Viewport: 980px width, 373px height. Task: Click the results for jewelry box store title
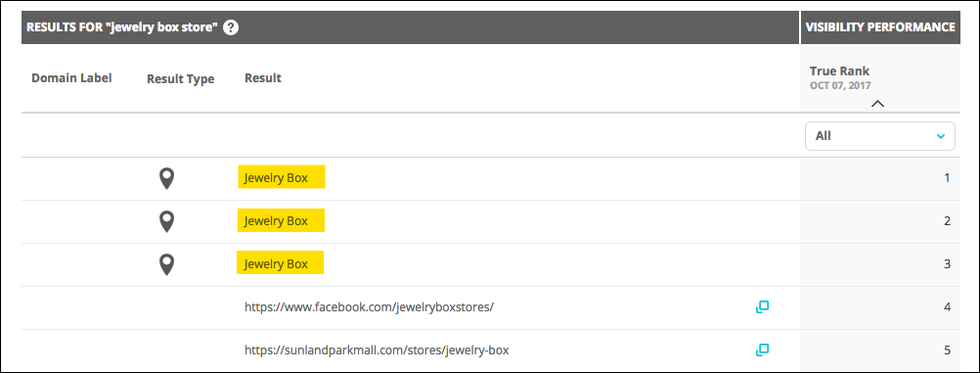point(122,27)
